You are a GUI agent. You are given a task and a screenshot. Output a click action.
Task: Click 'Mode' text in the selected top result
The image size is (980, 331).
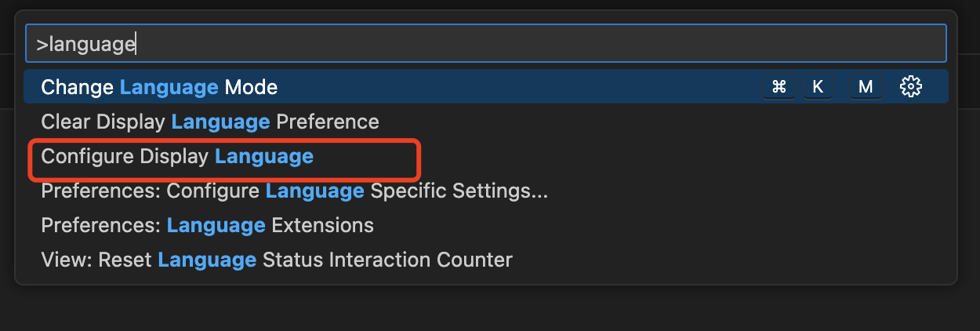[x=251, y=87]
